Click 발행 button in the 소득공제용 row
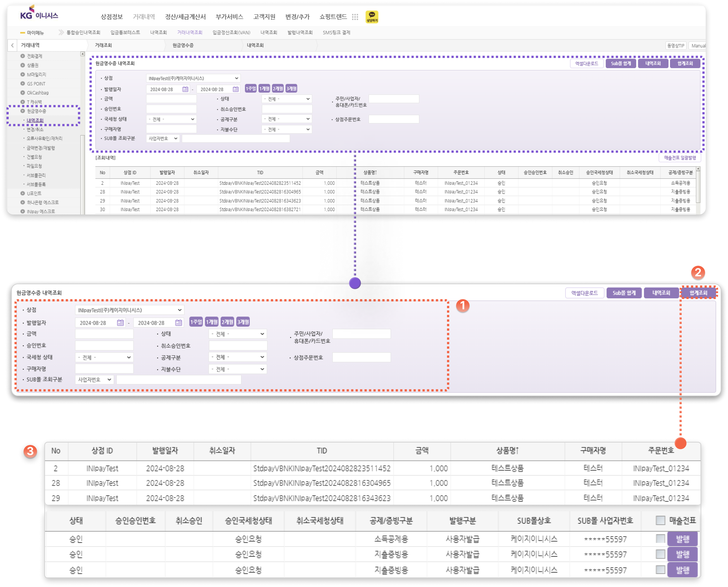Image resolution: width=728 pixels, height=587 pixels. tap(682, 539)
